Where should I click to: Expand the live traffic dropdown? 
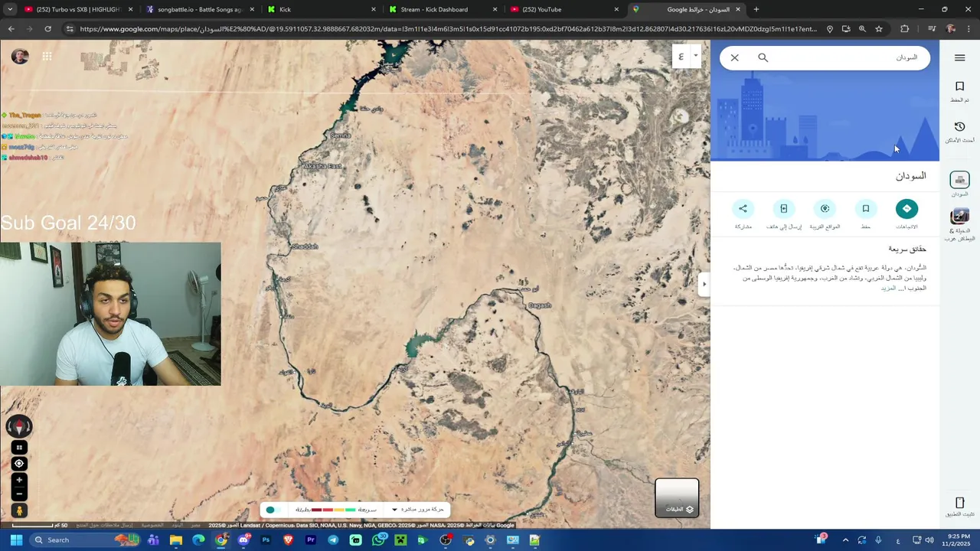[394, 510]
